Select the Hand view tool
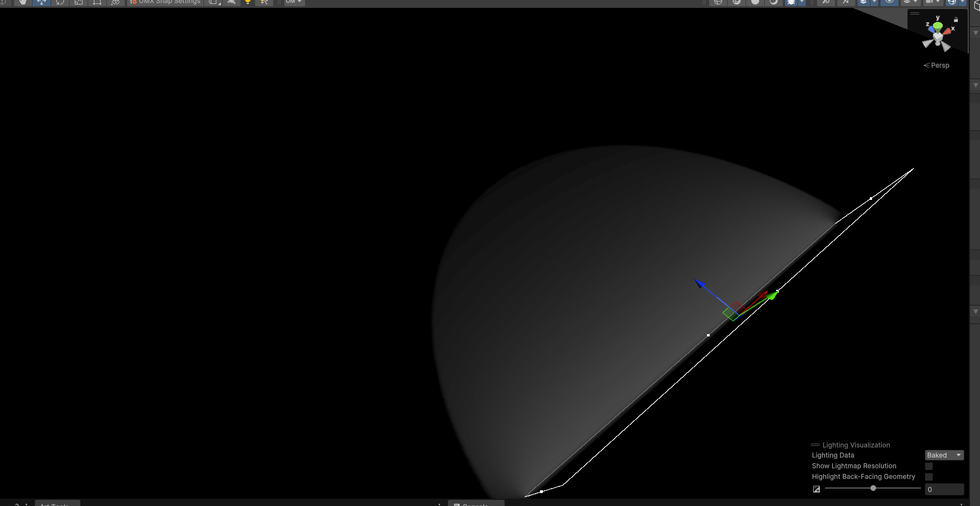The image size is (980, 506). coord(22,2)
